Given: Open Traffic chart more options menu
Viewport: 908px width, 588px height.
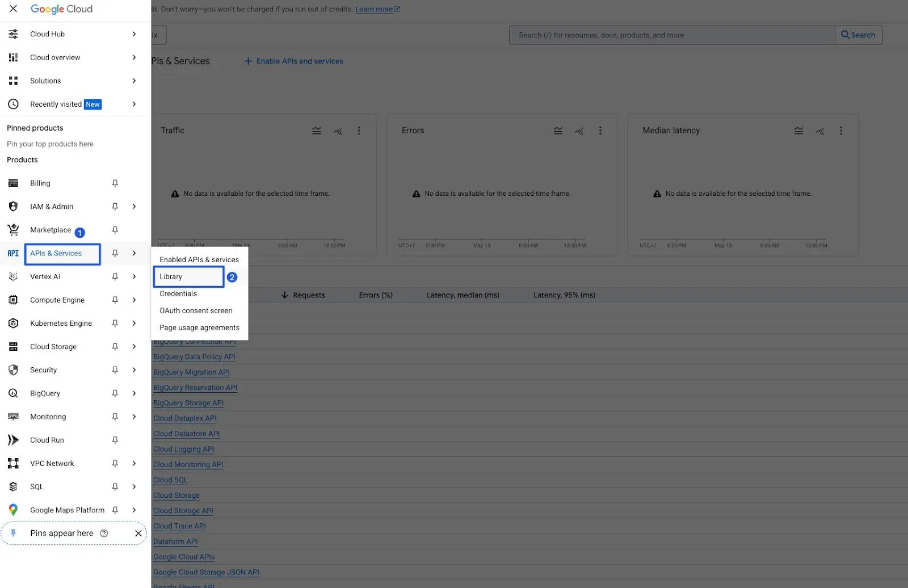Looking at the screenshot, I should point(359,131).
